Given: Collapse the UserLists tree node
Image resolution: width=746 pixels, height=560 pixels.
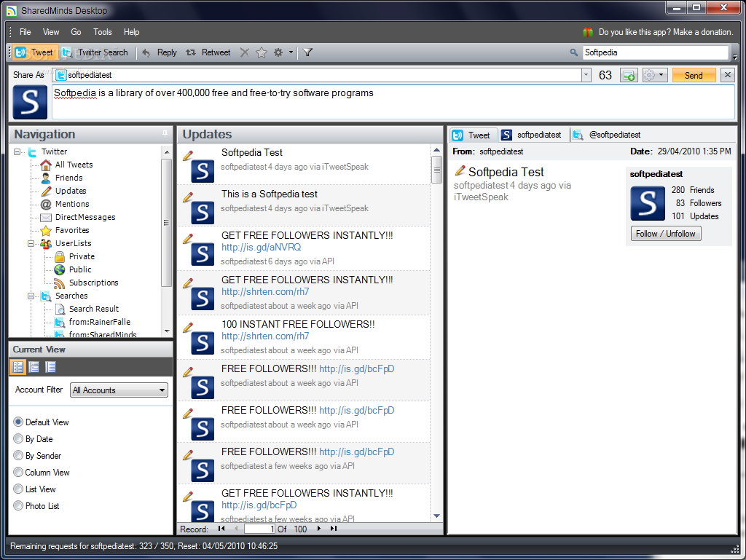Looking at the screenshot, I should pyautogui.click(x=31, y=243).
